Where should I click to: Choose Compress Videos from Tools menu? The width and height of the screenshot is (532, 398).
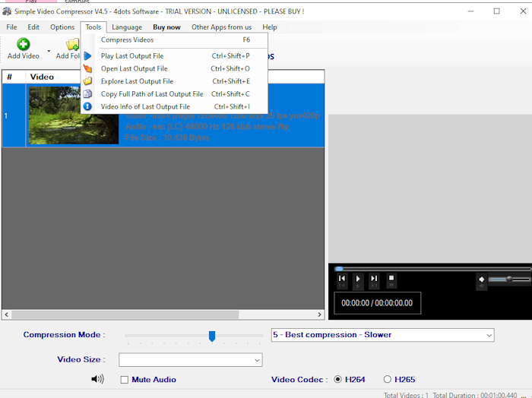pyautogui.click(x=127, y=39)
